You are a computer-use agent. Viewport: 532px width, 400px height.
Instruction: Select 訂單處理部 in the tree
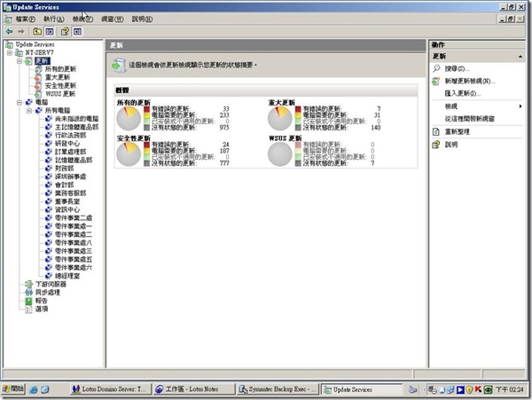[x=71, y=152]
